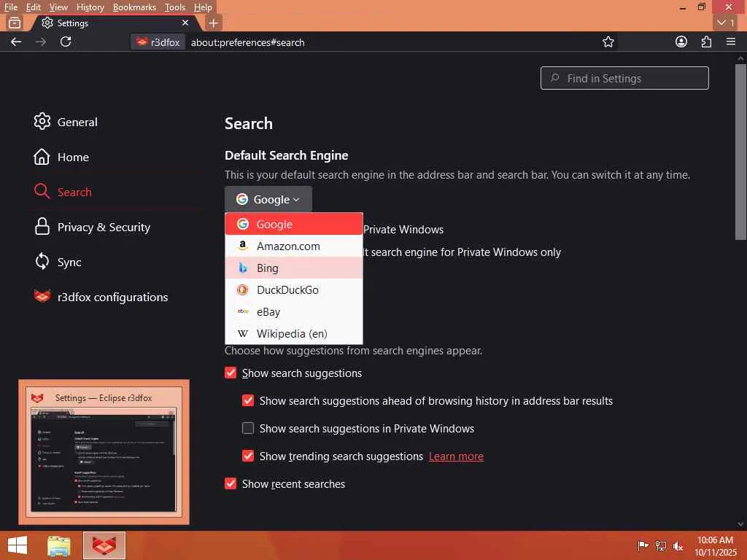Click the Settings — Eclipse r3dfox taskbar preview
The width and height of the screenshot is (747, 560).
104,452
